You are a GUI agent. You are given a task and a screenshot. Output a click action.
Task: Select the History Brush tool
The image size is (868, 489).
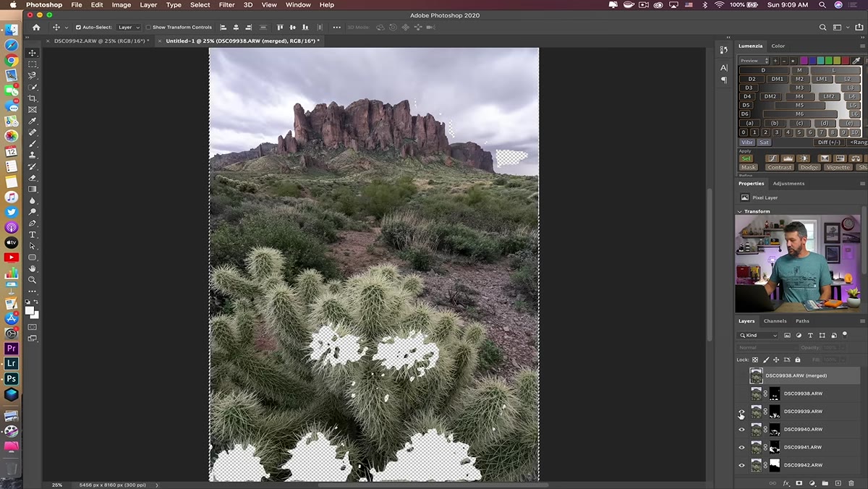33,166
